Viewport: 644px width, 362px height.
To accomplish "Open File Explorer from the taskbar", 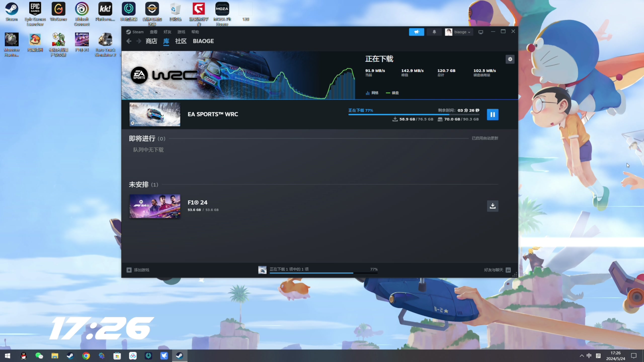I will click(55, 356).
